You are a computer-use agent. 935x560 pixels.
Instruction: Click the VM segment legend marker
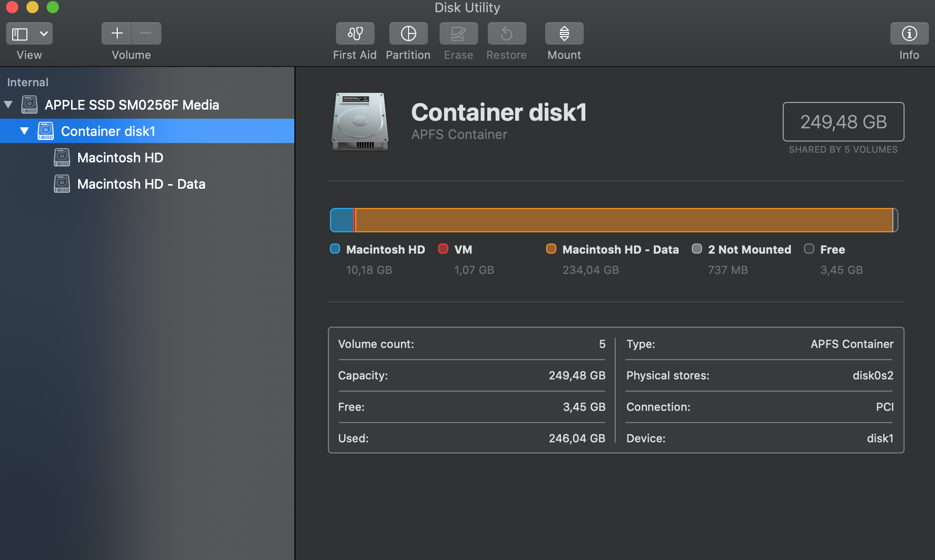pos(443,249)
